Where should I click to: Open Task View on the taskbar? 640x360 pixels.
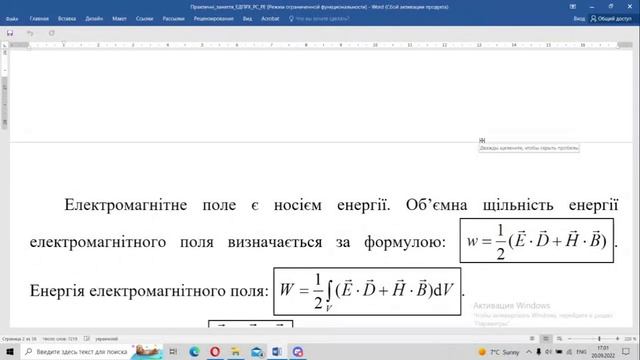click(173, 352)
